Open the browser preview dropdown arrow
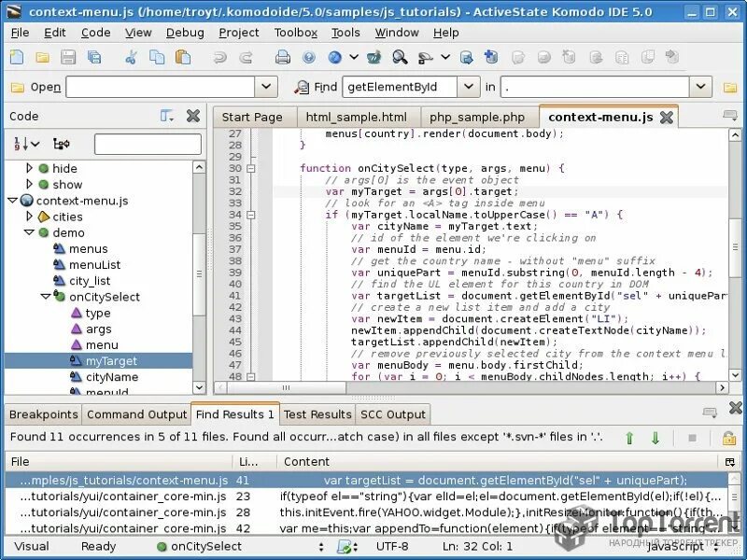The image size is (747, 560). (354, 57)
